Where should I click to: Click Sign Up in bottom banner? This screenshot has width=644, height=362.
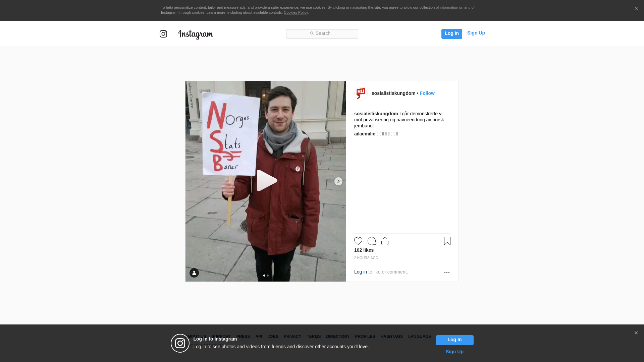pyautogui.click(x=454, y=352)
